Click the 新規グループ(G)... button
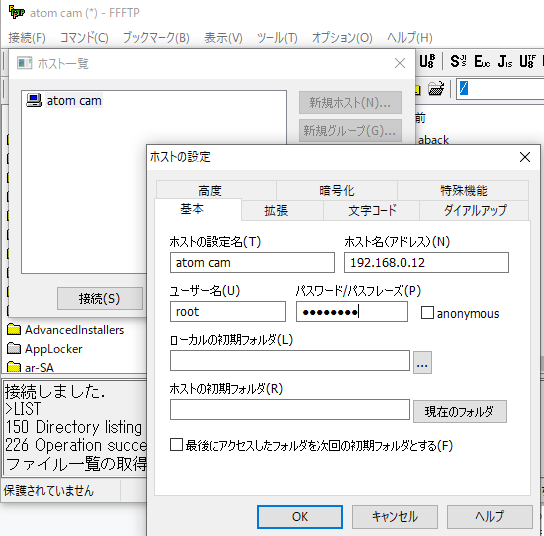The image size is (544, 536). coord(350,130)
